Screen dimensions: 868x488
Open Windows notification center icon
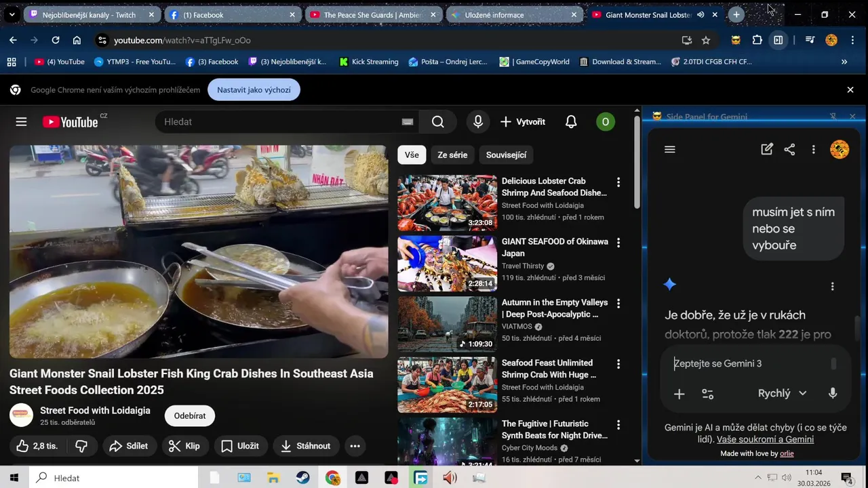tap(846, 478)
